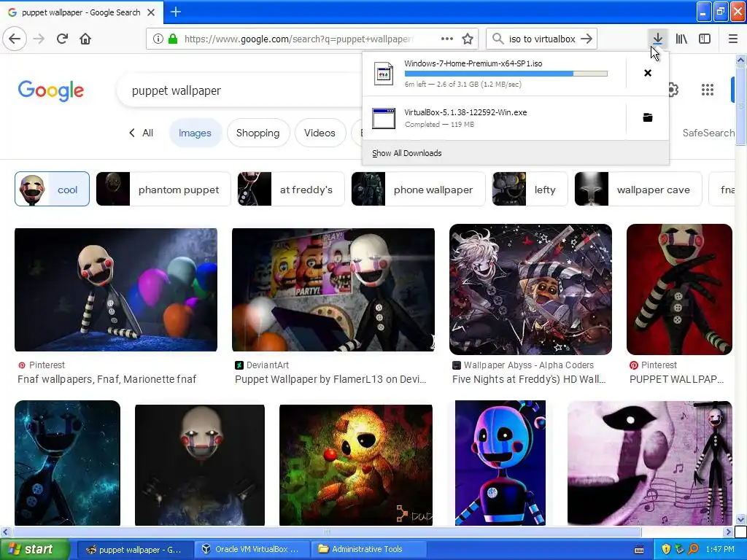Open the Pinterest Fnaf wallpapers thumbnail
The width and height of the screenshot is (747, 560).
pos(116,289)
